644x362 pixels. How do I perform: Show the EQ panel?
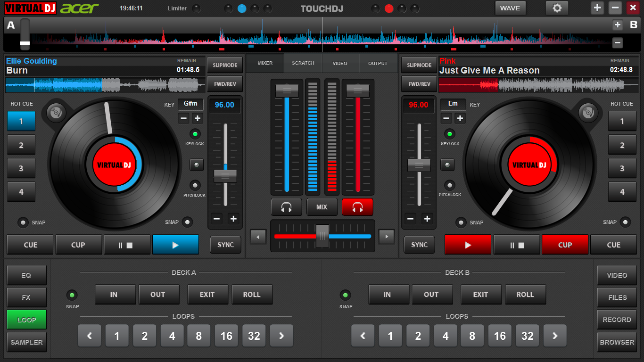(x=26, y=275)
